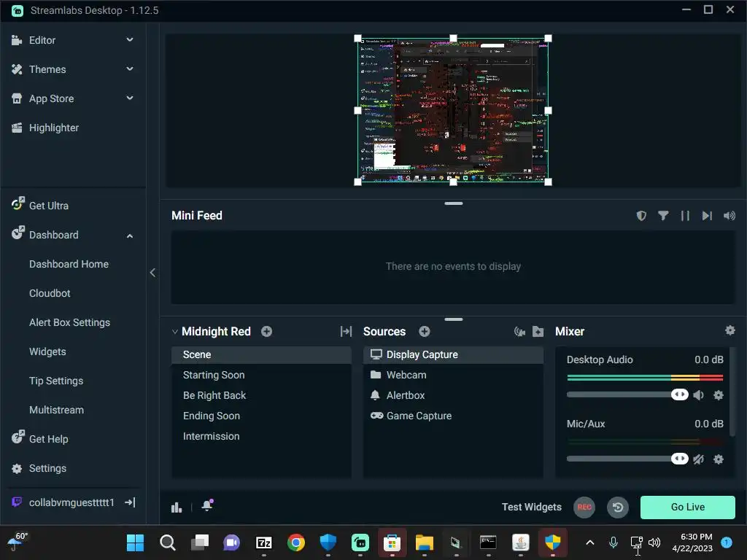The width and height of the screenshot is (747, 560).
Task: Toggle the replay buffer button
Action: pos(618,507)
